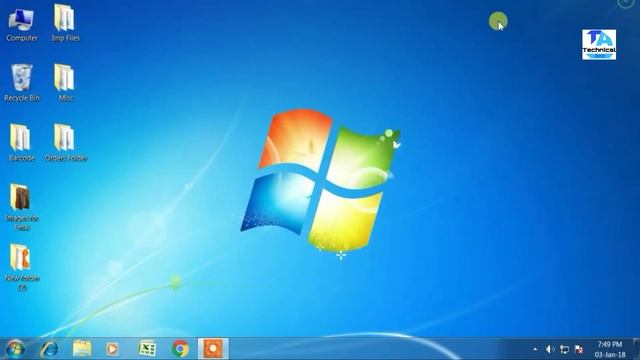Select the New folder (2) icon

(22, 267)
